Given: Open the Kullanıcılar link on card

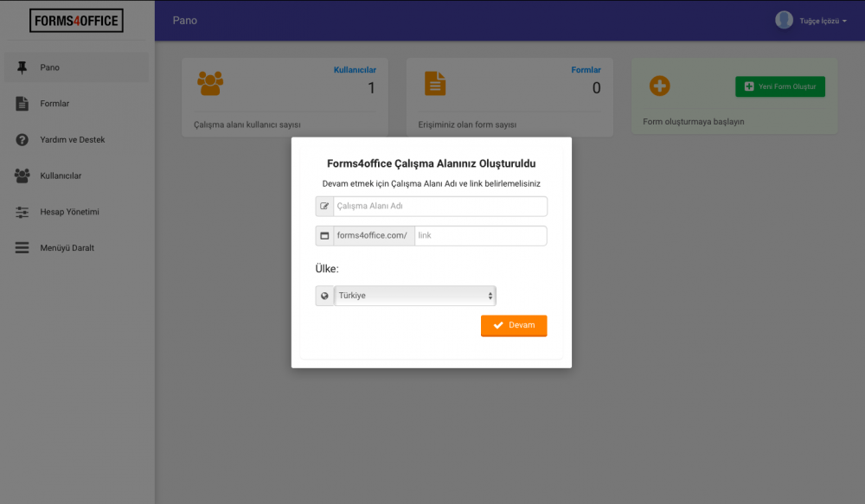Looking at the screenshot, I should (355, 70).
